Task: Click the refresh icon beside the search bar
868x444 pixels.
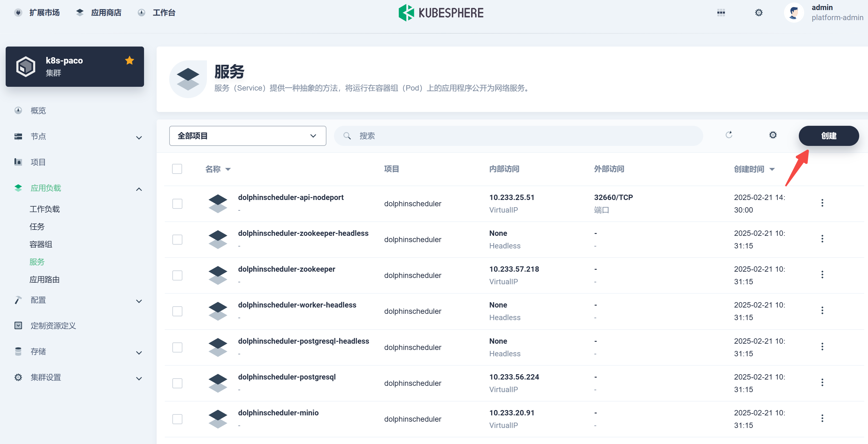Action: (x=729, y=135)
